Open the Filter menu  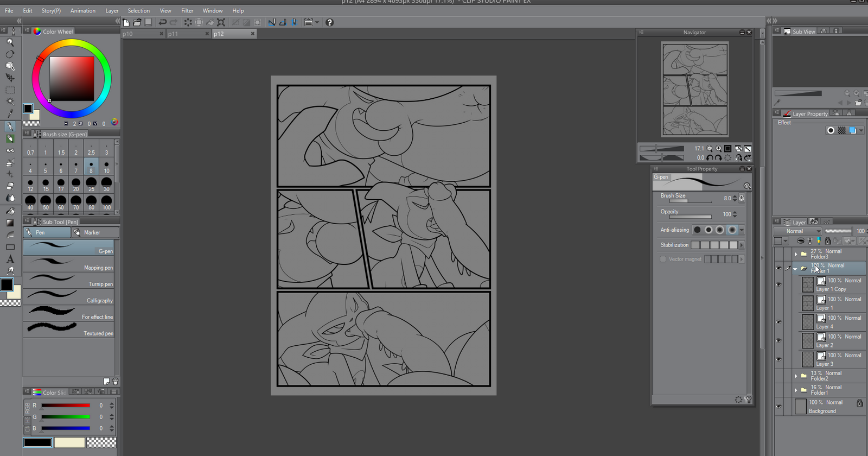187,10
